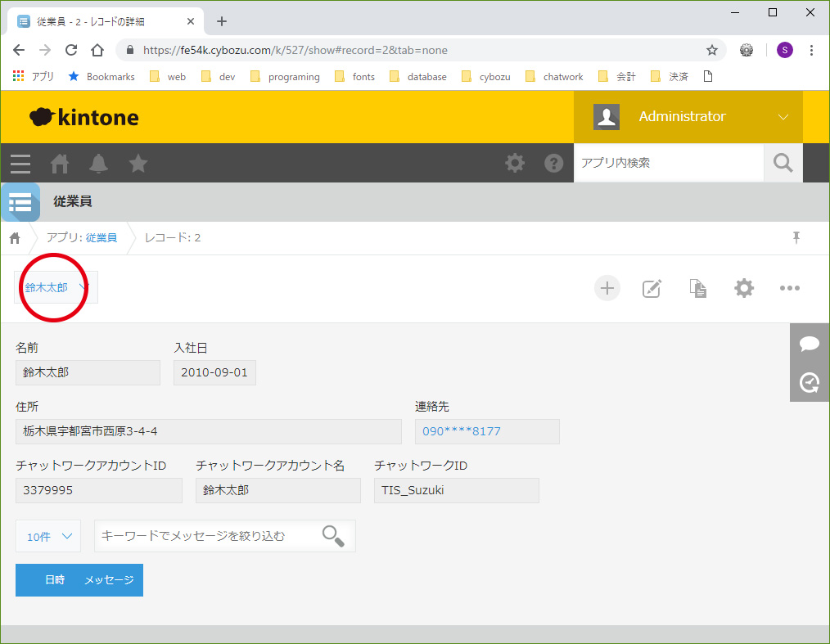Open the web bookmarks folder
830x644 pixels.
coord(168,77)
